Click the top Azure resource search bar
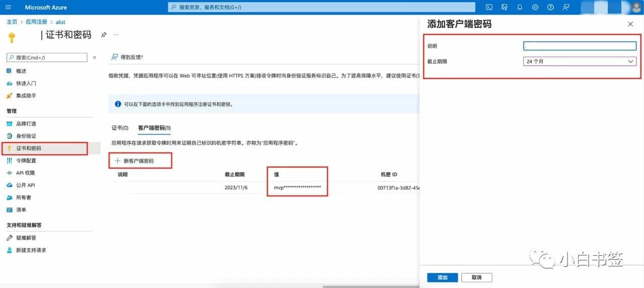This screenshot has height=288, width=644. (x=321, y=7)
